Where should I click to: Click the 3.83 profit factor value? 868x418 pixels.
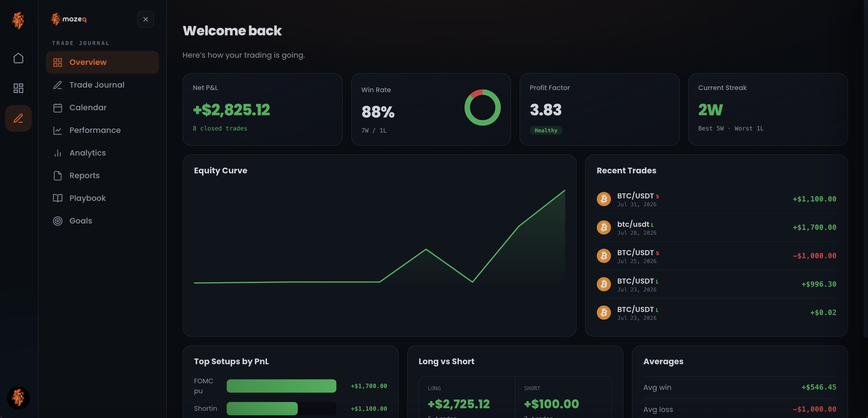tap(546, 110)
